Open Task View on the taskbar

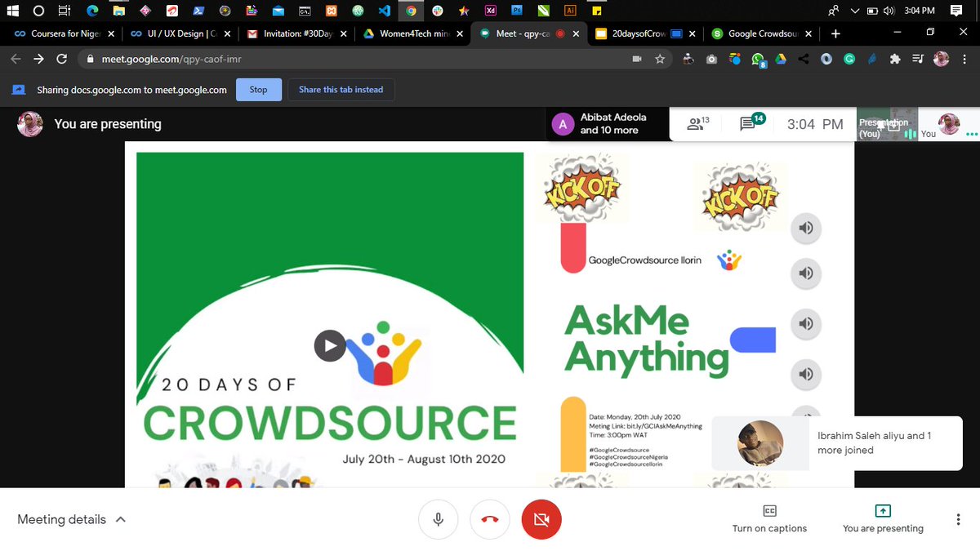[x=64, y=11]
